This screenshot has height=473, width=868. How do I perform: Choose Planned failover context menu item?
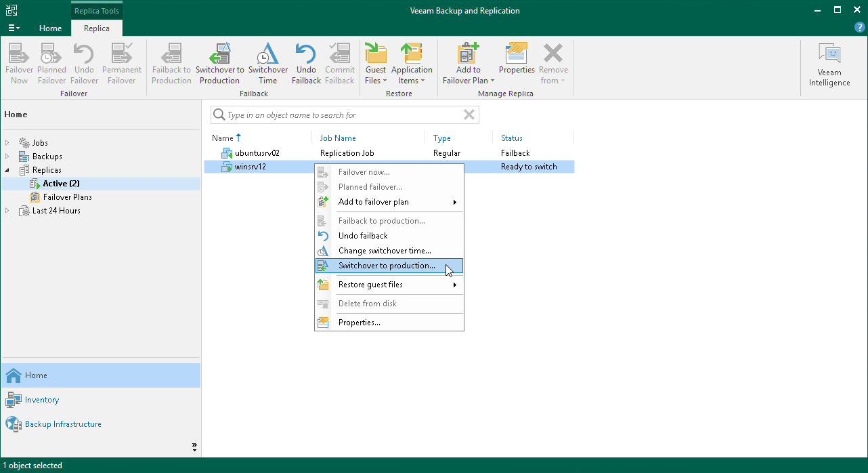click(x=389, y=187)
